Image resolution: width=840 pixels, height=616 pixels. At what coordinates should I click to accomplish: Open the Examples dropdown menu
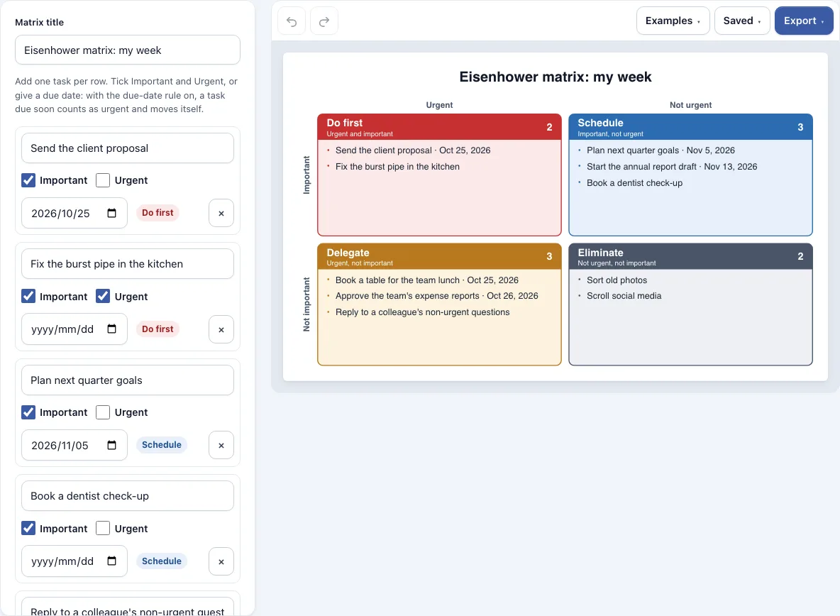click(x=673, y=21)
